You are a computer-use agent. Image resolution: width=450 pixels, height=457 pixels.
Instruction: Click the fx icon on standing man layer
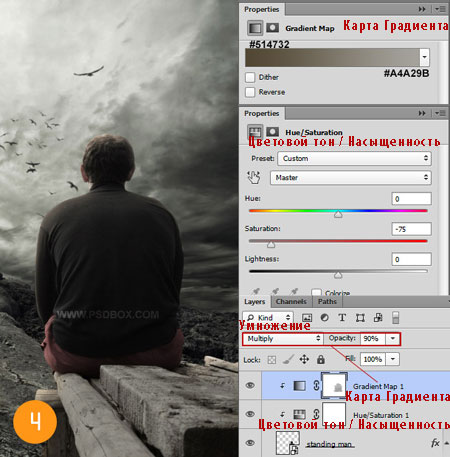pos(435,443)
